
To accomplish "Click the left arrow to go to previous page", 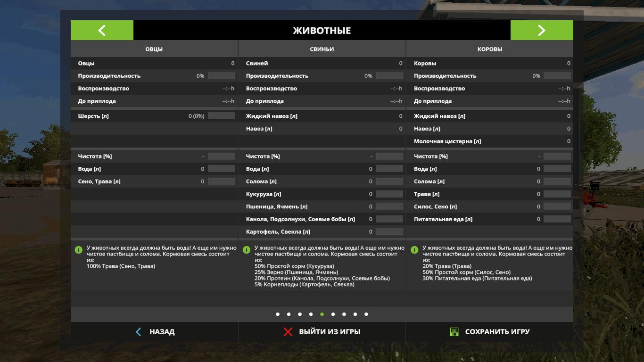I will click(x=102, y=30).
